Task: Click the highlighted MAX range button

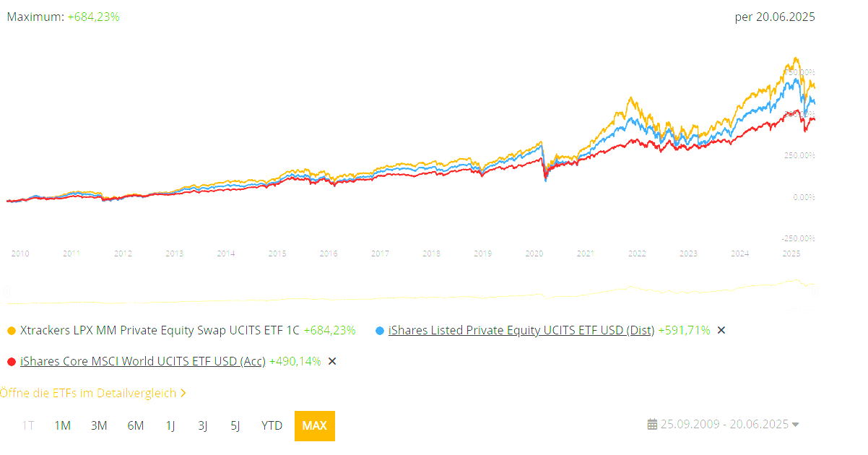Action: (314, 425)
